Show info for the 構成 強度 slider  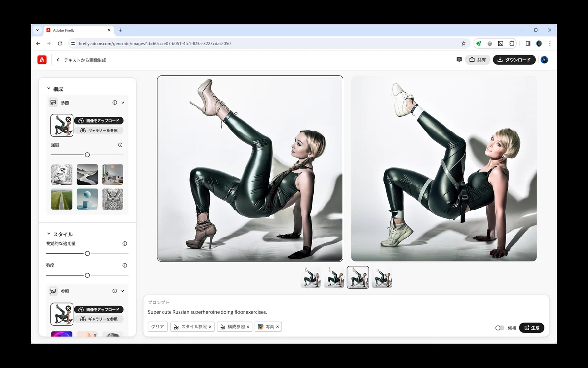pyautogui.click(x=120, y=145)
